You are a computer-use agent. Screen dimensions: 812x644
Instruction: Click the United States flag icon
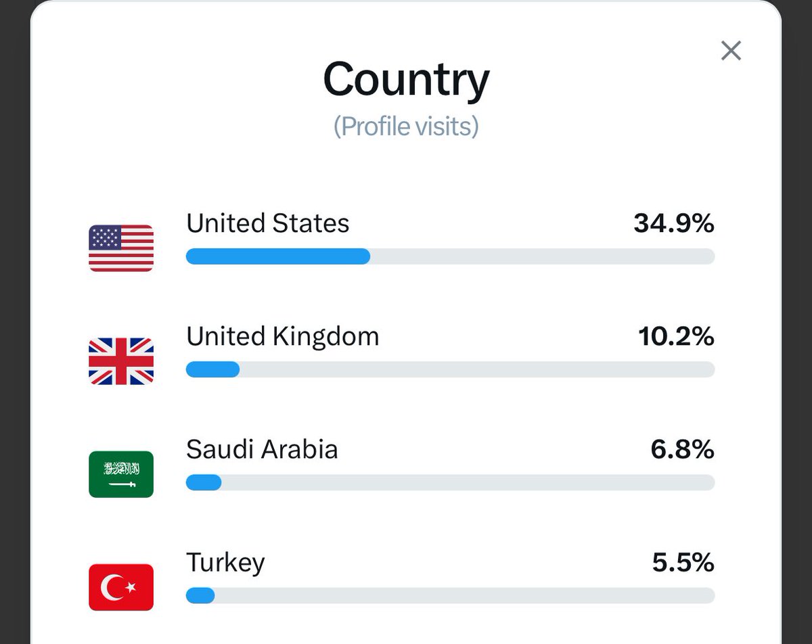(121, 248)
